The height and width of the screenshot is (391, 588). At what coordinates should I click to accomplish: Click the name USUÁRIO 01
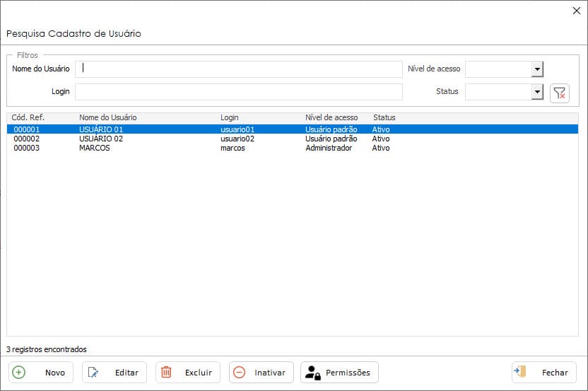click(x=101, y=129)
